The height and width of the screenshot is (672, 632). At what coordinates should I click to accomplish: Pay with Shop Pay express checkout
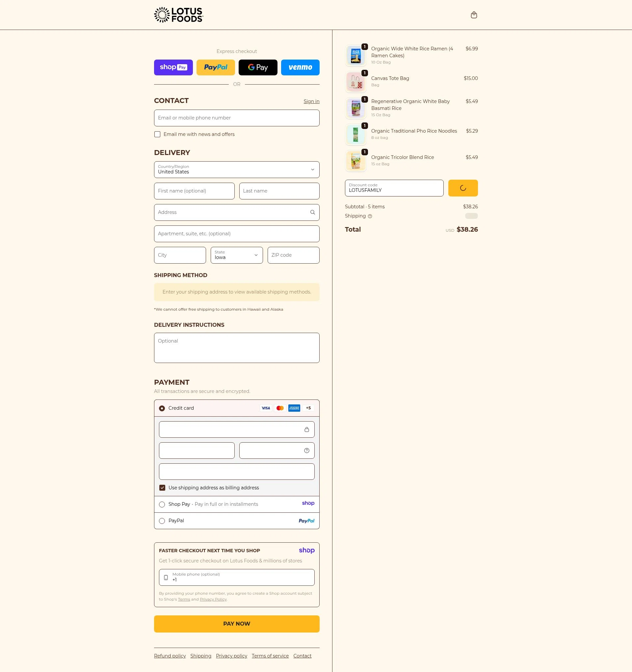[173, 67]
